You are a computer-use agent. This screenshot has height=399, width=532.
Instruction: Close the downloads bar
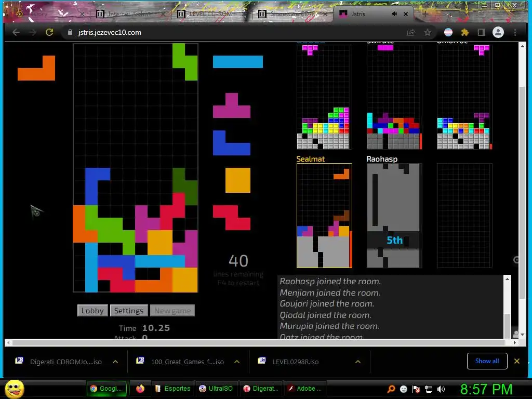(517, 361)
